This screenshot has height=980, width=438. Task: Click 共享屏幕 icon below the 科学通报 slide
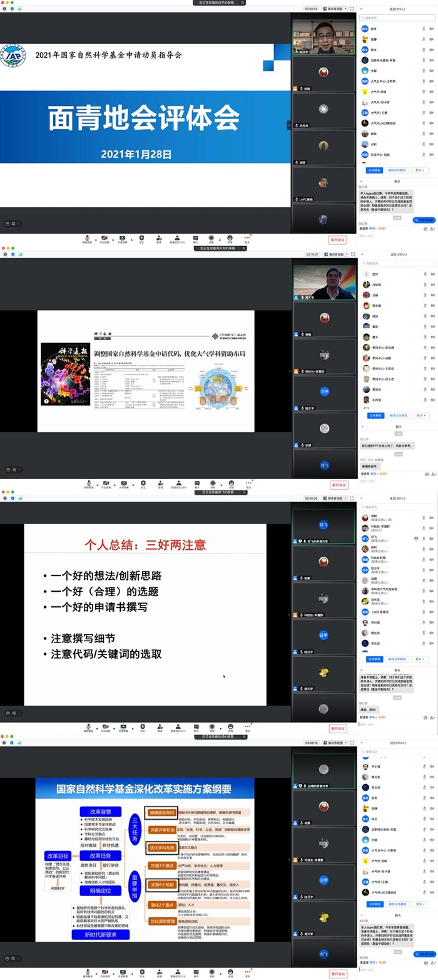pyautogui.click(x=123, y=482)
